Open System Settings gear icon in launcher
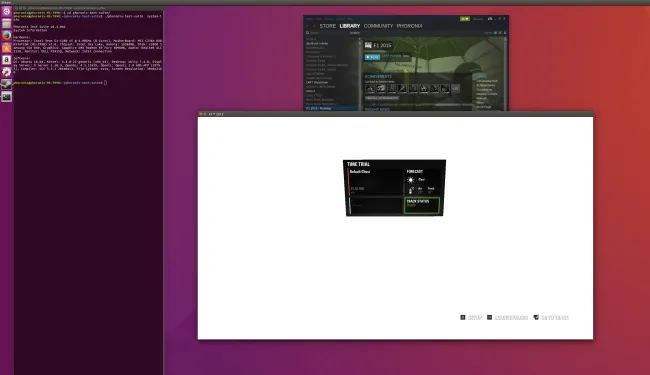650x375 pixels. (x=6, y=72)
